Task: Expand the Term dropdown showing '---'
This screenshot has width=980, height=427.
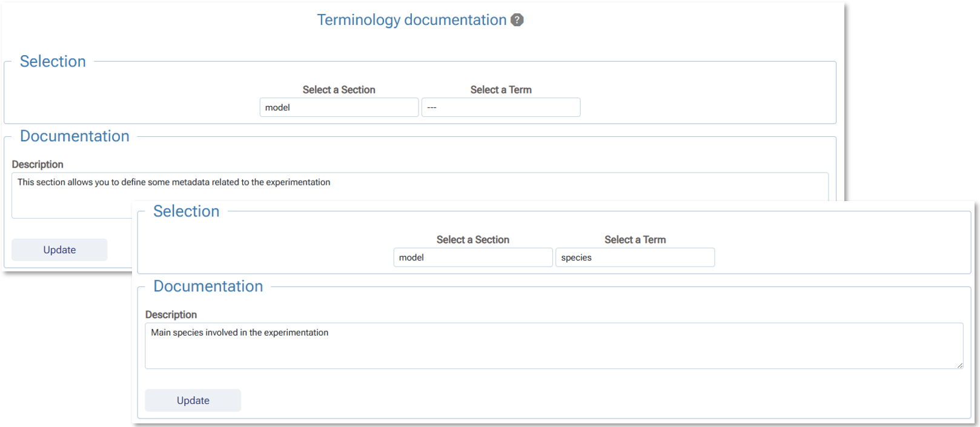Action: 501,107
